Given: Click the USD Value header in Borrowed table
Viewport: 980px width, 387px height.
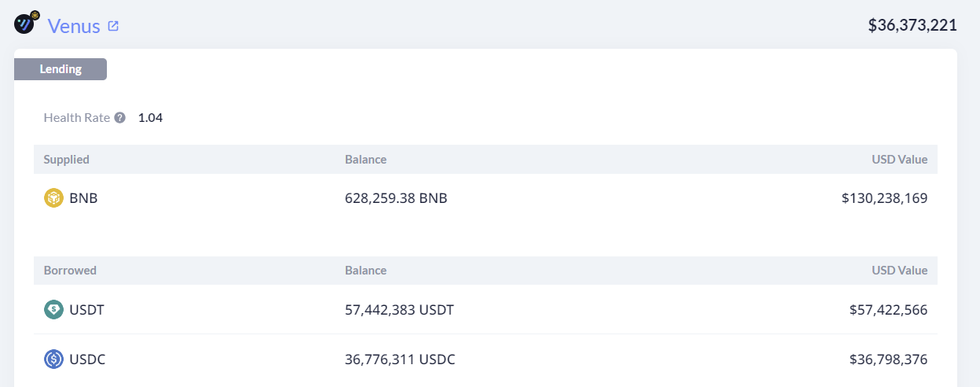Looking at the screenshot, I should (899, 271).
